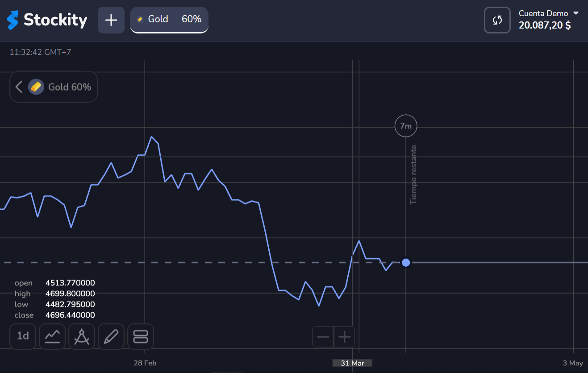
Task: Click the current price dot on chart
Action: [x=406, y=262]
